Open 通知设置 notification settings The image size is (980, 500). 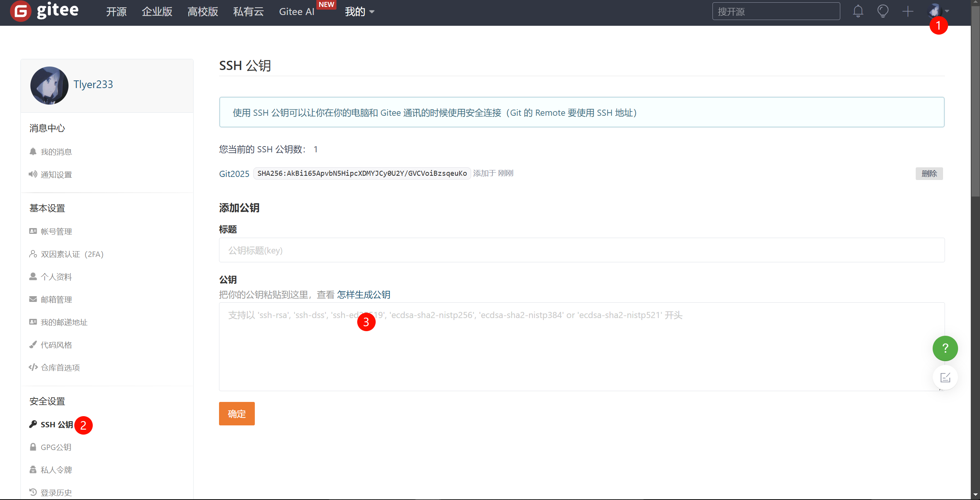[x=56, y=175]
